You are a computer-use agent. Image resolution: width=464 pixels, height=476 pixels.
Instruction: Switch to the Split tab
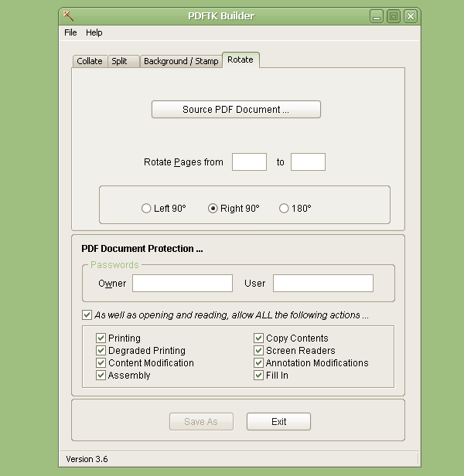point(124,61)
